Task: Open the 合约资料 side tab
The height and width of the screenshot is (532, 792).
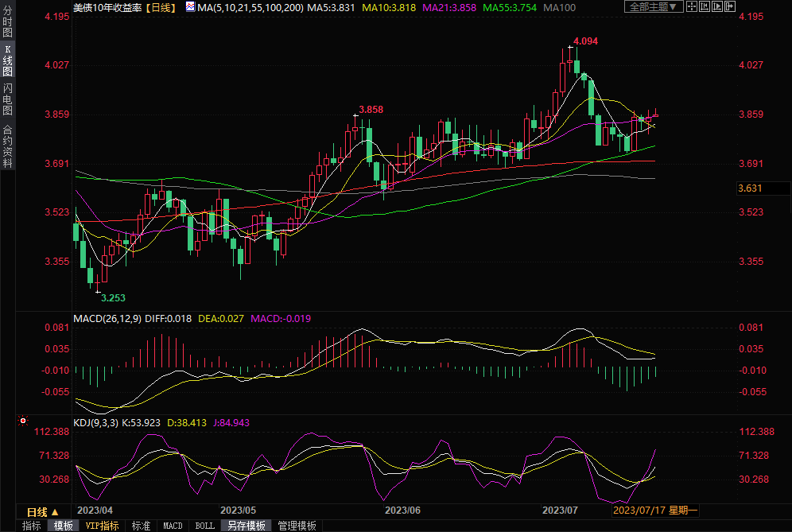Action: tap(8, 146)
